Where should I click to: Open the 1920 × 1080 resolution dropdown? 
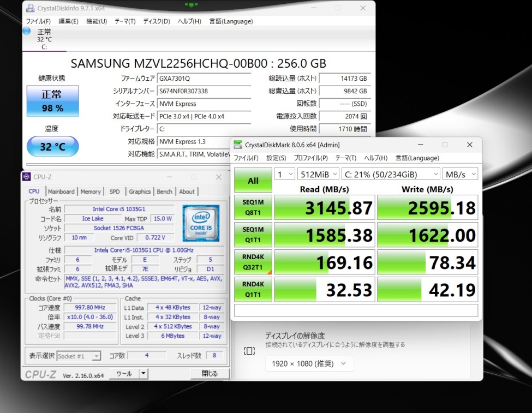pyautogui.click(x=309, y=364)
